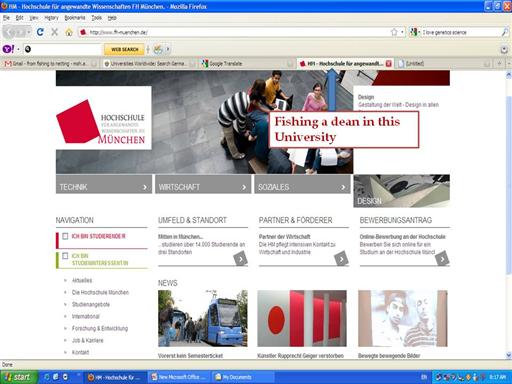Open the tram news thumbnail image
This screenshot has height=384, width=512.
click(203, 318)
